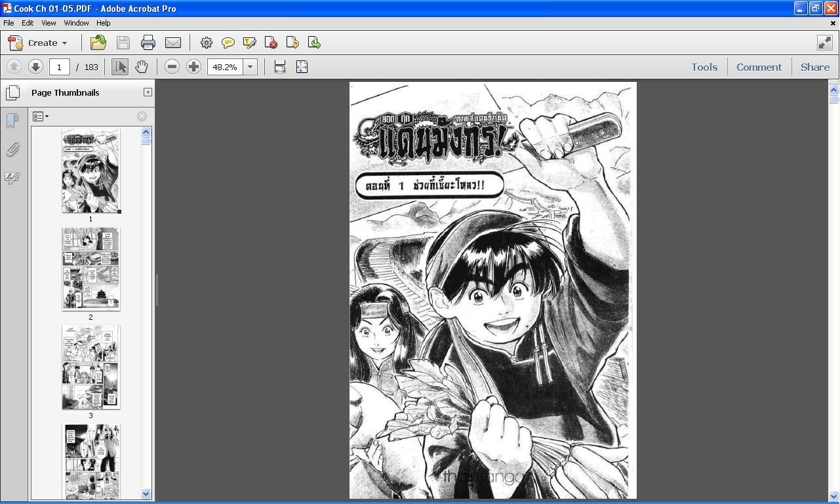
Task: Toggle read mode using the expand arrows icon
Action: point(825,43)
